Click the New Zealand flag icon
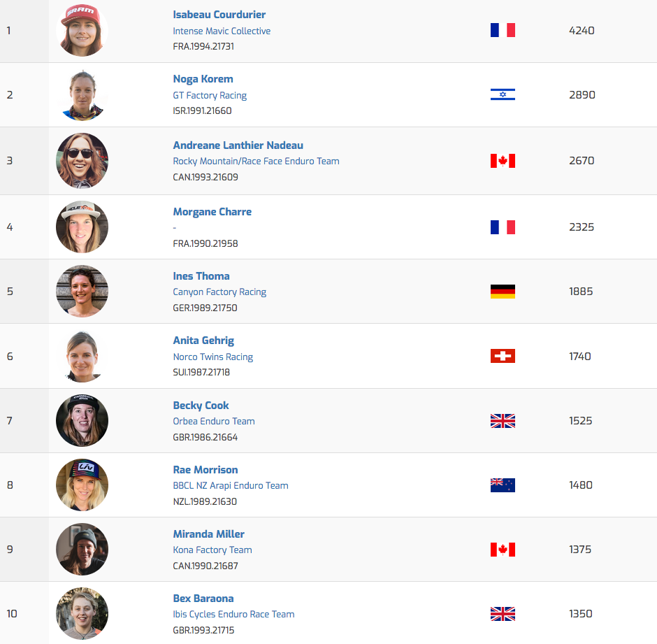The height and width of the screenshot is (644, 657). (503, 485)
